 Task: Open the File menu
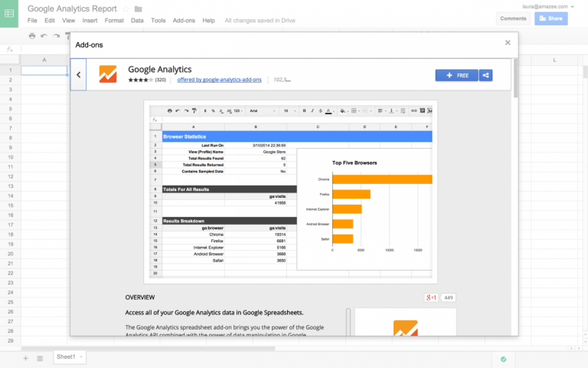32,21
